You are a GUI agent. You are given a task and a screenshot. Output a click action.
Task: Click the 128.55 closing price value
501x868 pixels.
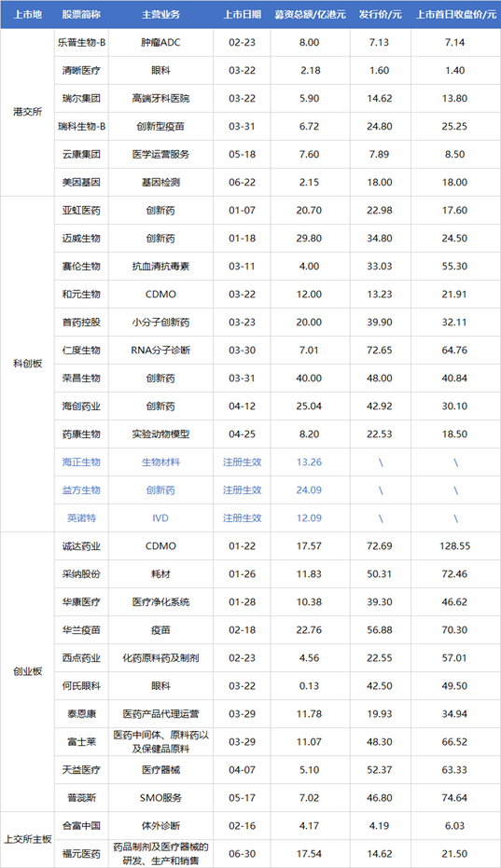(455, 546)
